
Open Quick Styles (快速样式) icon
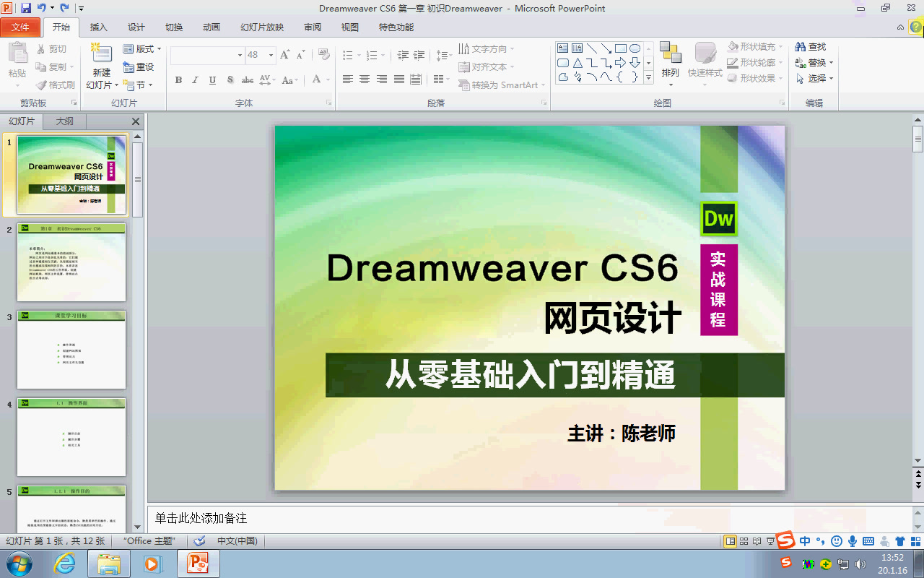[705, 53]
